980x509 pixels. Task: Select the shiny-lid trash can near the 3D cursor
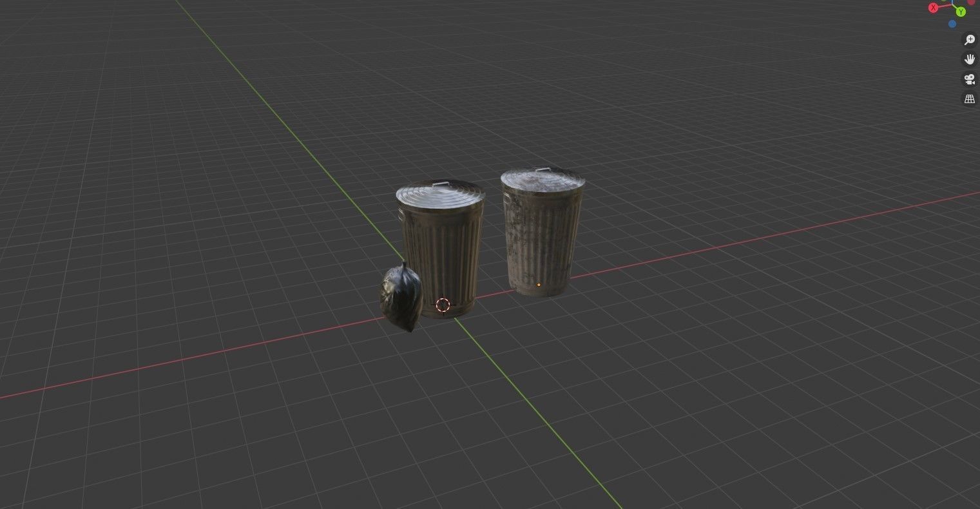(x=441, y=248)
